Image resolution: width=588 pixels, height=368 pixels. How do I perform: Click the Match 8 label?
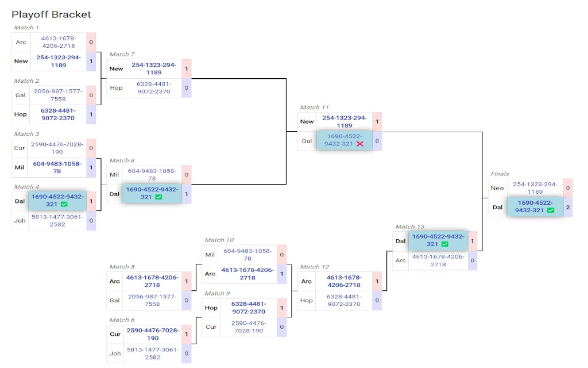click(122, 160)
